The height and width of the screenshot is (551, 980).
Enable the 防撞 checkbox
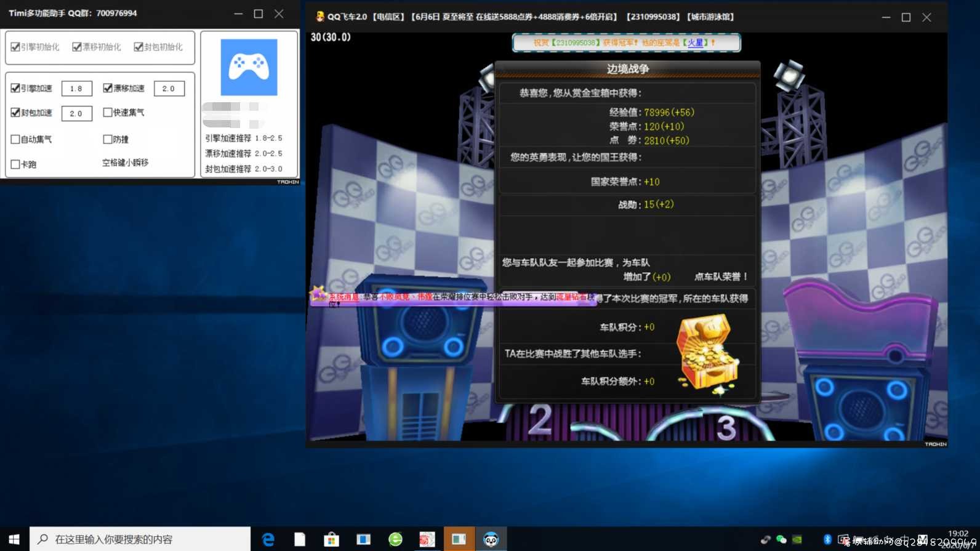tap(108, 139)
